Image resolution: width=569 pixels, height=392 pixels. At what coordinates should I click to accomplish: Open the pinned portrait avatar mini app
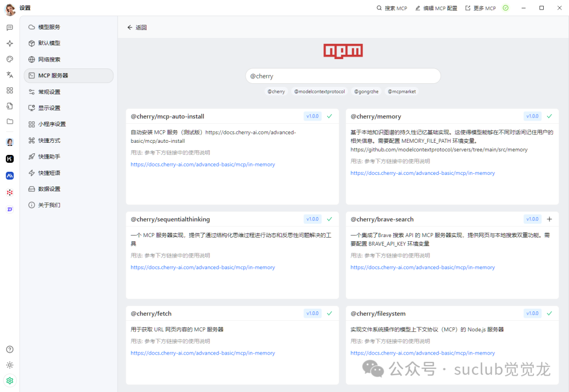(10, 142)
